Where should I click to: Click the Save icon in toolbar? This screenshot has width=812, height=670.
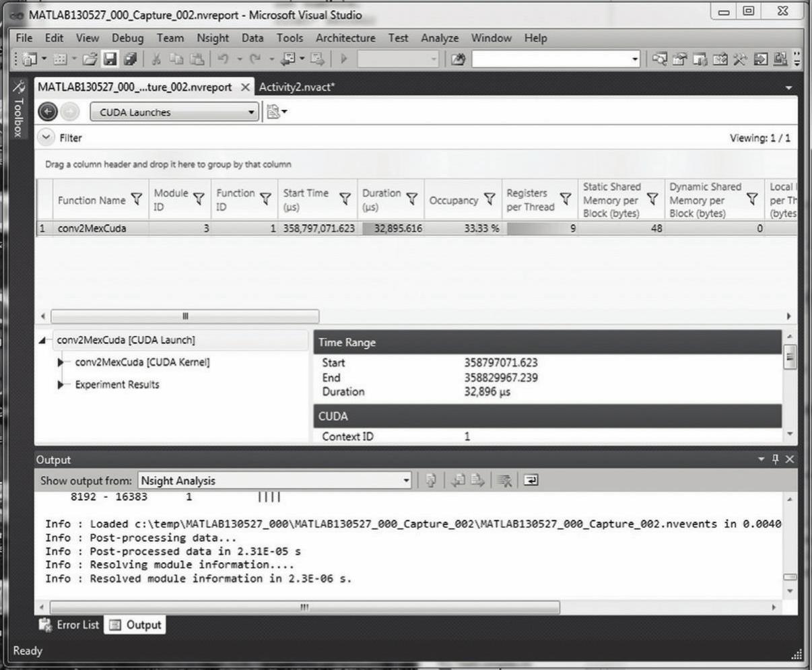pos(110,59)
